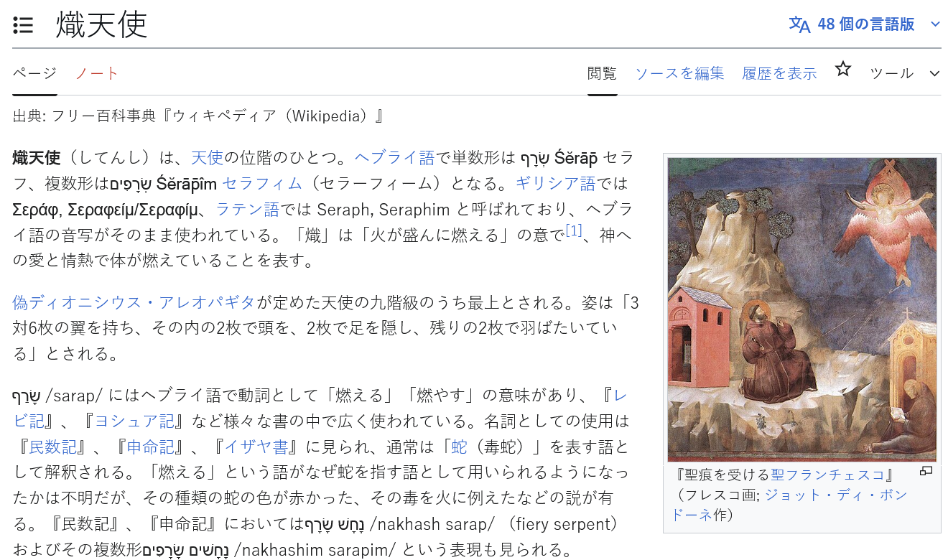Switch to the ノート tab
Image resolution: width=948 pixels, height=560 pixels.
click(97, 73)
